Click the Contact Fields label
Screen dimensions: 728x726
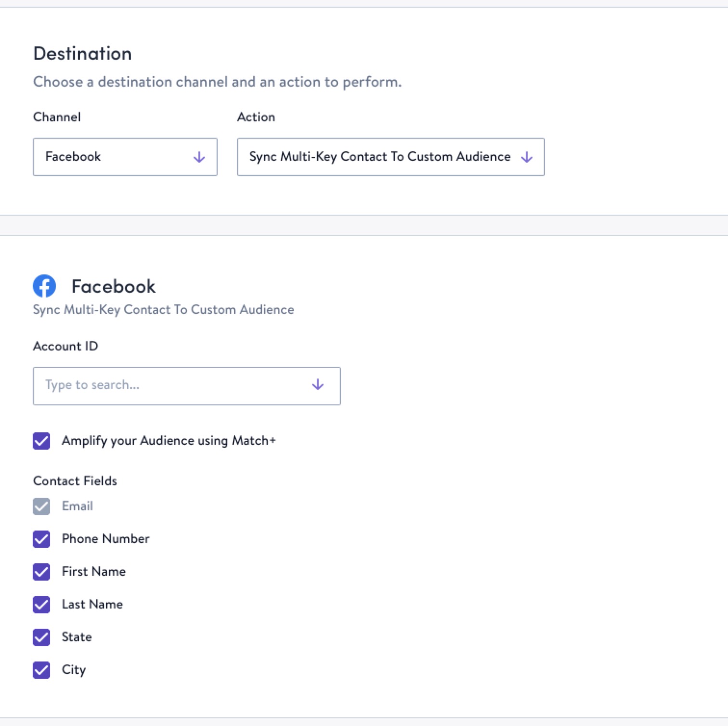75,481
